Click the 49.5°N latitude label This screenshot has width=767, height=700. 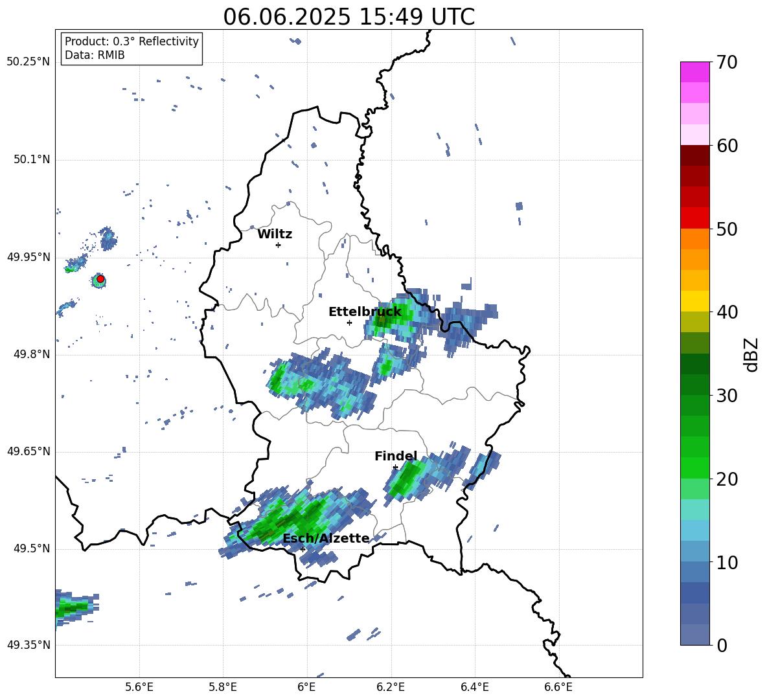click(31, 548)
